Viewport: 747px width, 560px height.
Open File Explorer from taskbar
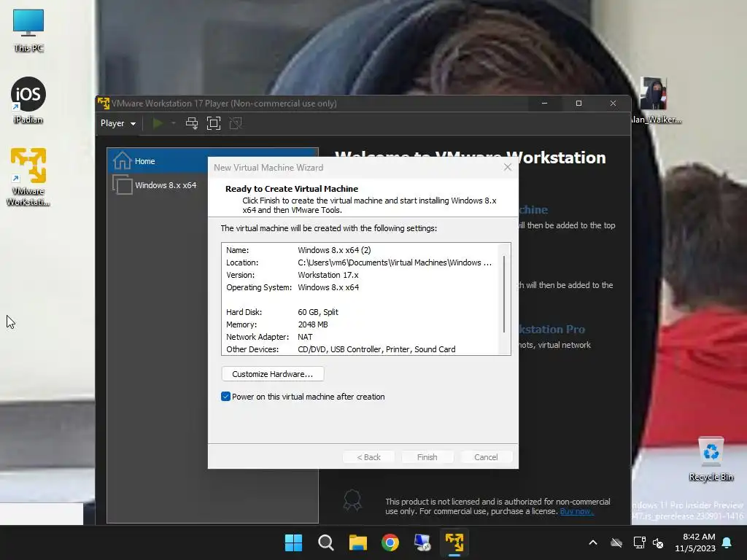(x=357, y=542)
